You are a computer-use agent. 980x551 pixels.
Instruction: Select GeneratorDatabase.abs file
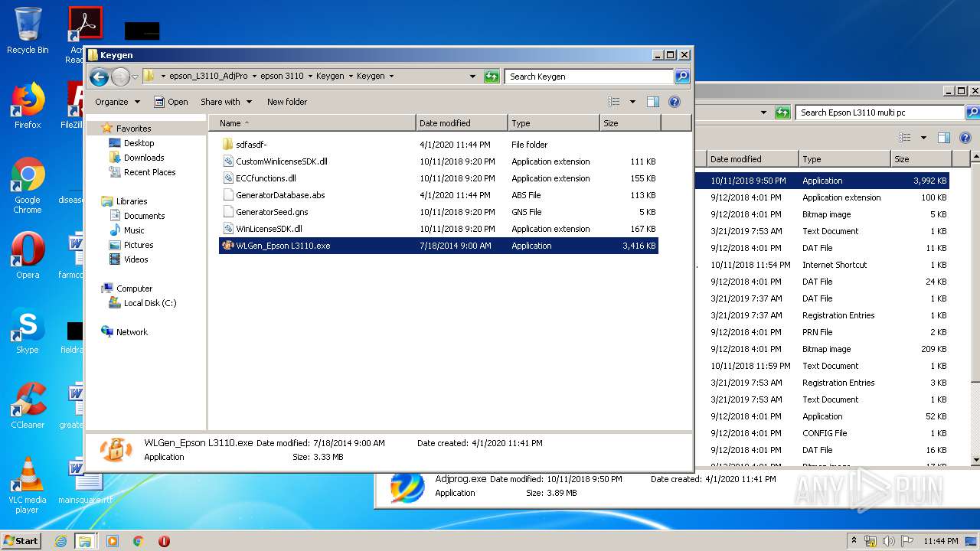pos(438,195)
